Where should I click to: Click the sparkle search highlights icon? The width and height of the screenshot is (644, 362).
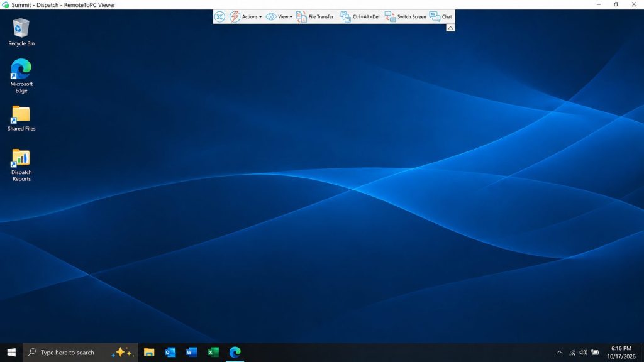click(x=123, y=352)
